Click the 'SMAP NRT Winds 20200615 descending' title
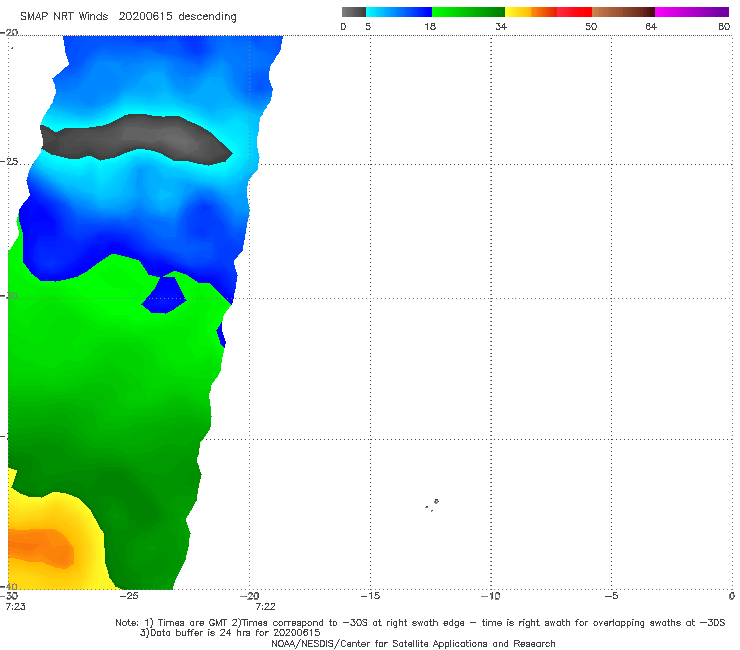The height and width of the screenshot is (650, 740). [128, 17]
